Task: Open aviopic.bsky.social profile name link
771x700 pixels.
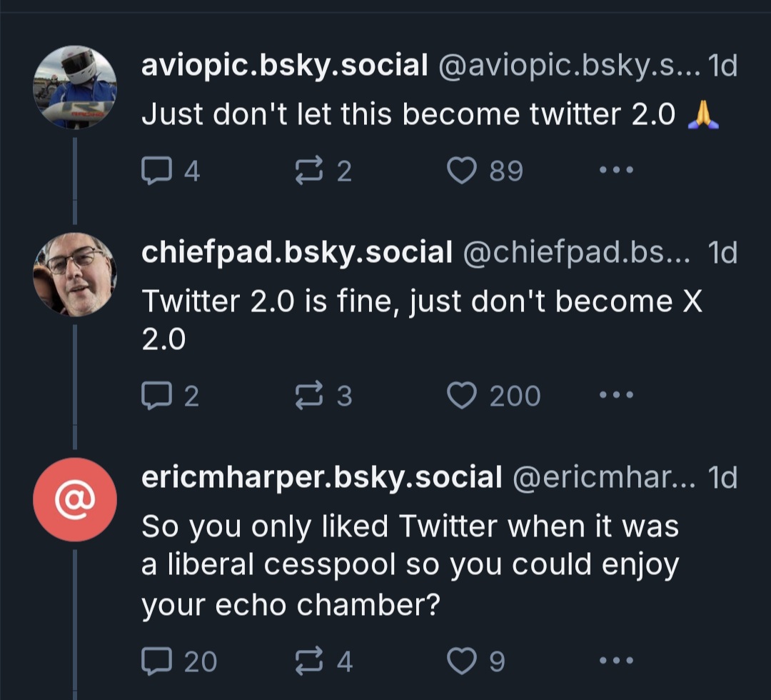Action: [x=284, y=66]
